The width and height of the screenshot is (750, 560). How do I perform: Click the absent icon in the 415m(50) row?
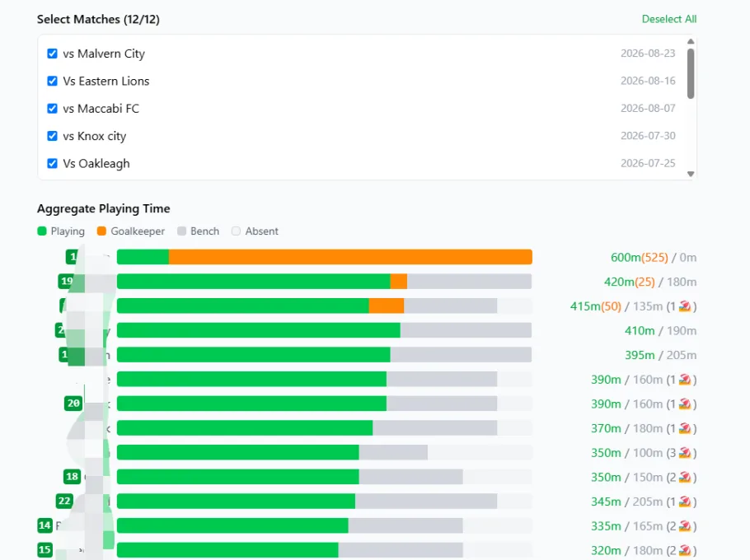click(684, 306)
